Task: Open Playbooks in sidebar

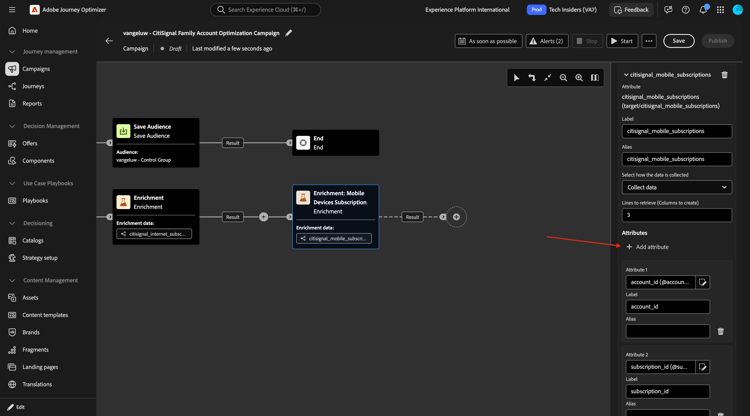Action: pos(35,201)
